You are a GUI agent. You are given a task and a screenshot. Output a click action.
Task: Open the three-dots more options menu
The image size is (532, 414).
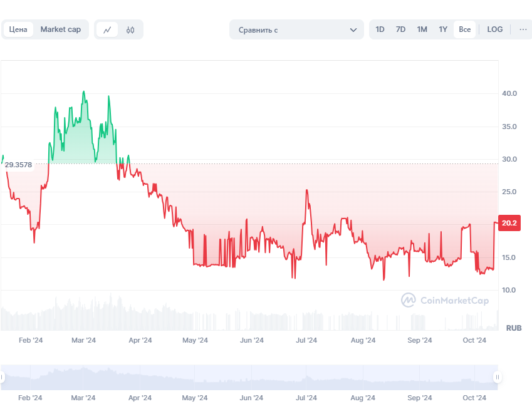(523, 29)
